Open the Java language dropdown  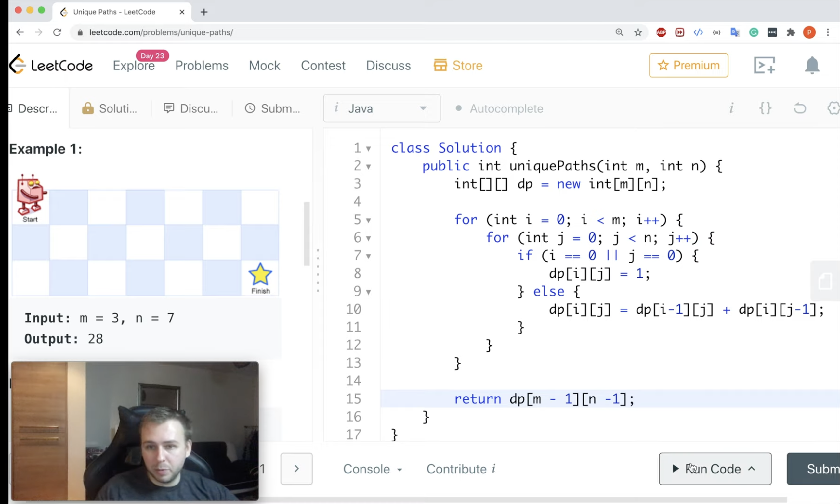coord(381,109)
